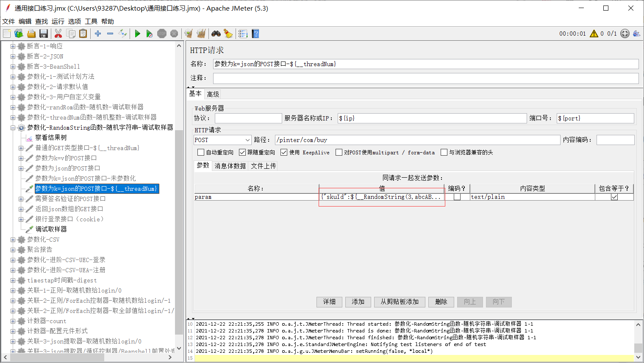Click the tree panel horizontal scrollbar

[56, 357]
